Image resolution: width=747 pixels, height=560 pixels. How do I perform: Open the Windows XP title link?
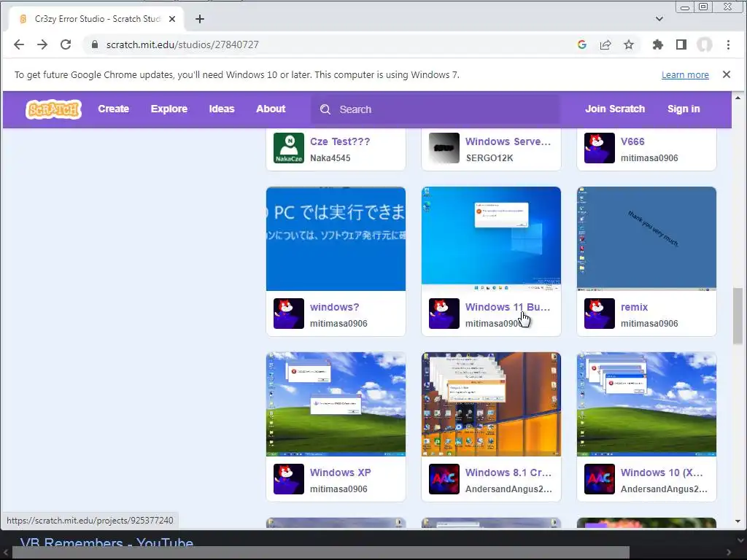tap(340, 472)
